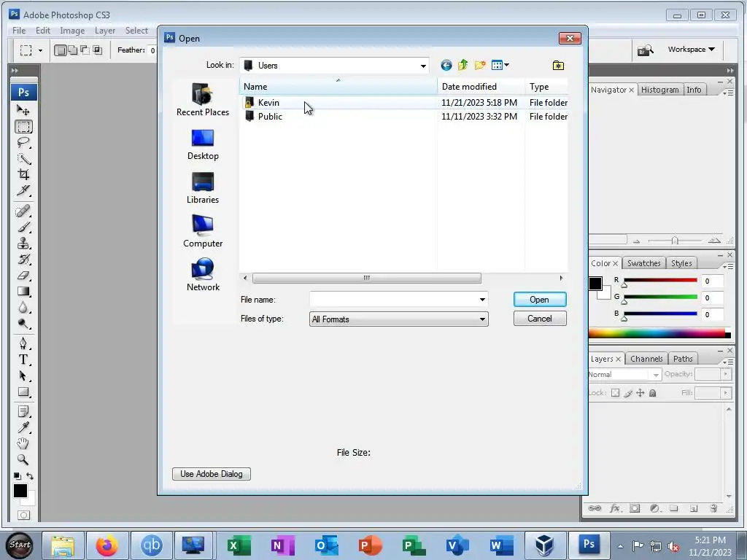Viewport: 747px width, 560px height.
Task: Click the Cancel button
Action: click(x=540, y=319)
